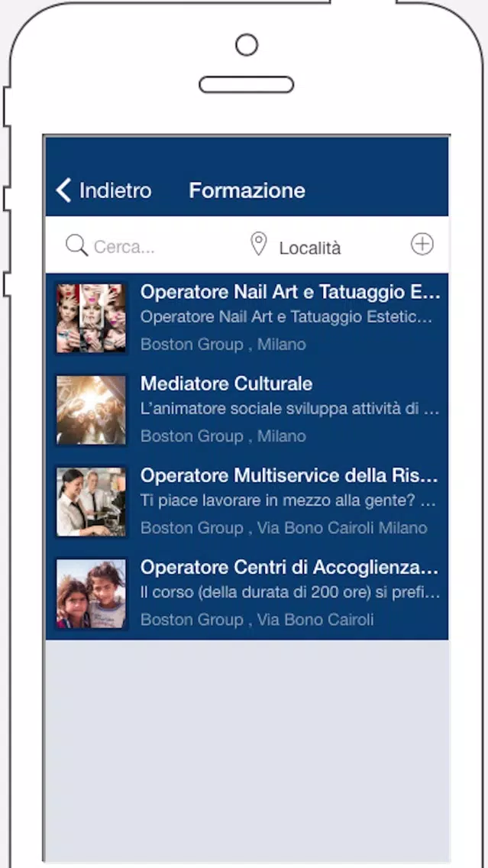Click the search magnifier icon
488x868 pixels.
click(x=76, y=245)
